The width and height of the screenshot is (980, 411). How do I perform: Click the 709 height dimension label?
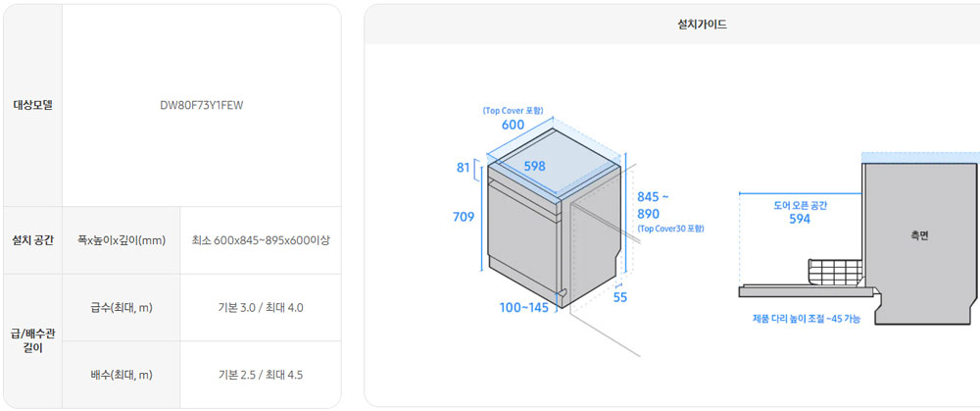click(x=464, y=217)
